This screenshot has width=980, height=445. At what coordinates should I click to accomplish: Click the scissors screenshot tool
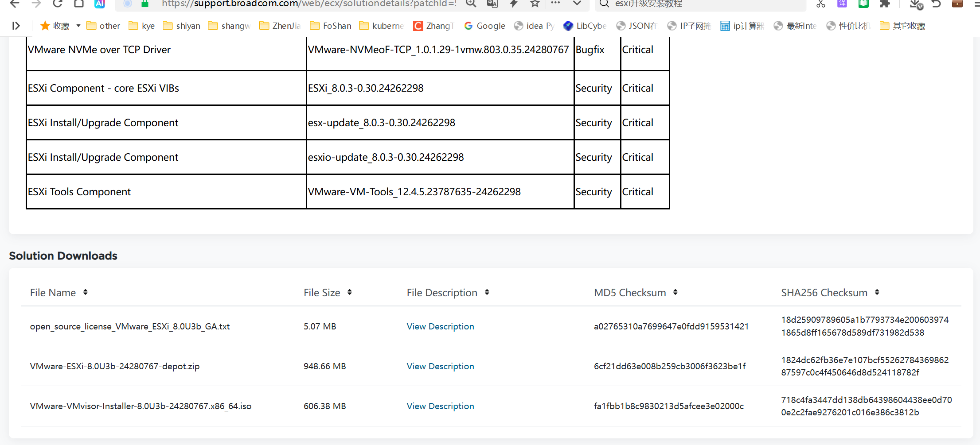[x=821, y=4]
